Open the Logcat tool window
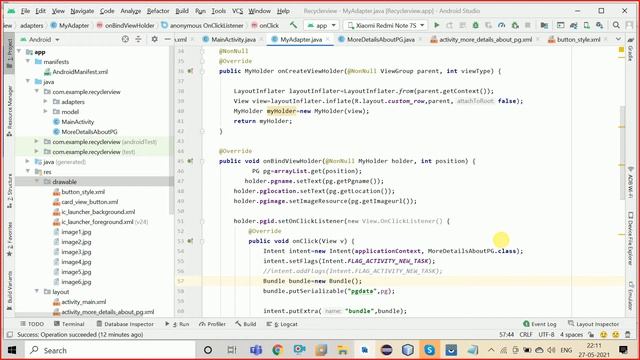 [282, 324]
